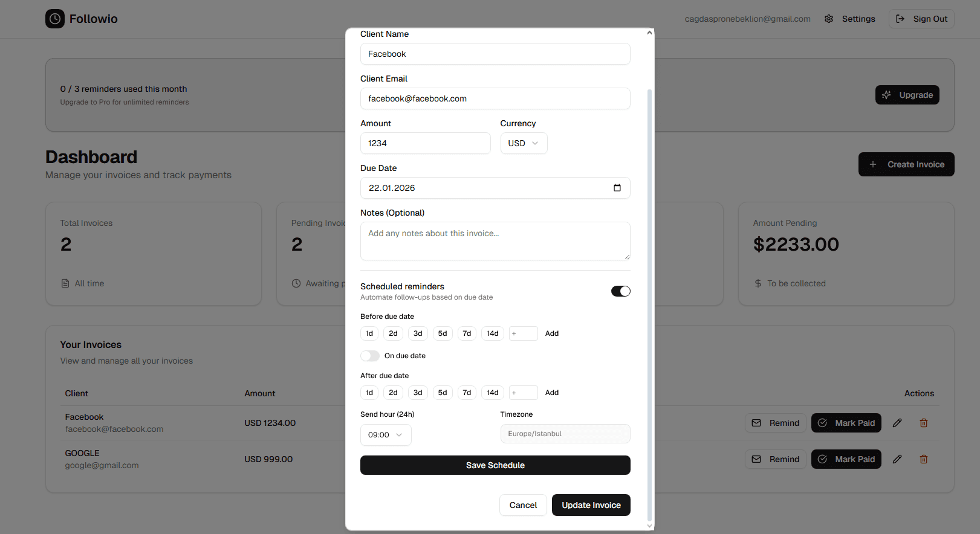Click the Followio clock logo icon

point(55,19)
